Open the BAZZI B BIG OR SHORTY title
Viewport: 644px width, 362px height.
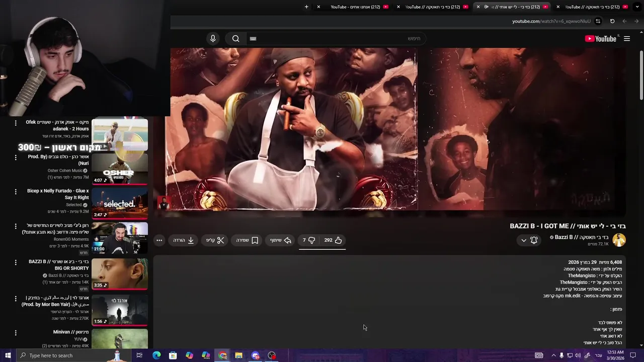(x=58, y=265)
